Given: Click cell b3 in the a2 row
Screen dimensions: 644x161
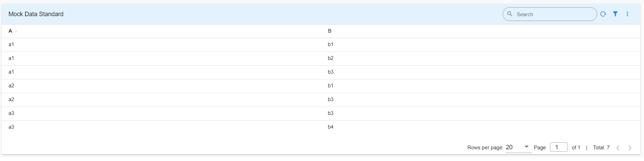Looking at the screenshot, I should click(x=331, y=99).
